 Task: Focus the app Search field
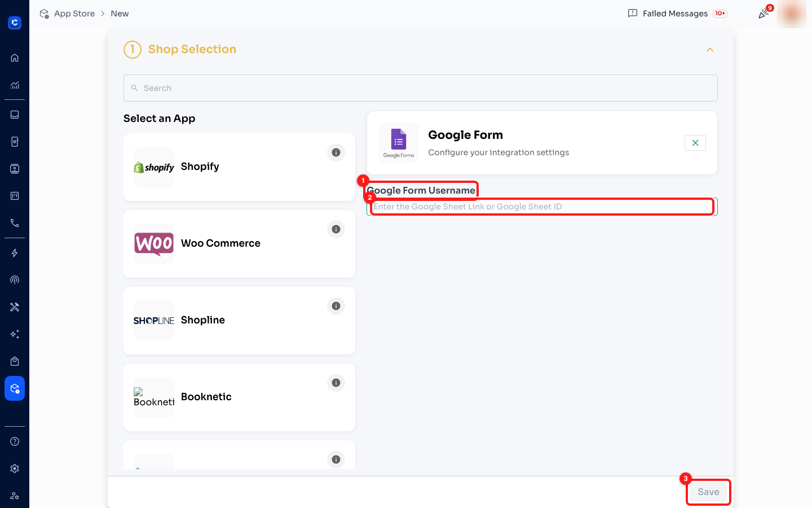click(421, 88)
